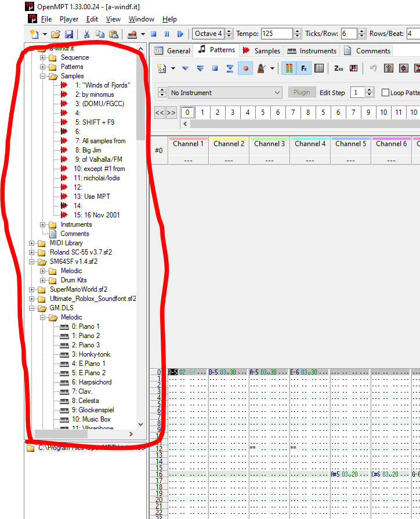The width and height of the screenshot is (420, 519).
Task: Expand the Sequence tree folder
Action: 42,57
